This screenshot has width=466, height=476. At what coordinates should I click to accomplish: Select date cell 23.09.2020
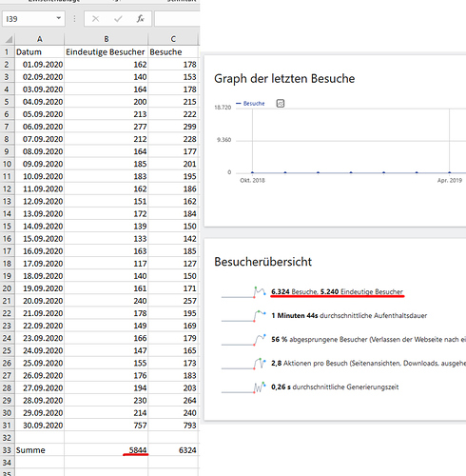click(39, 338)
